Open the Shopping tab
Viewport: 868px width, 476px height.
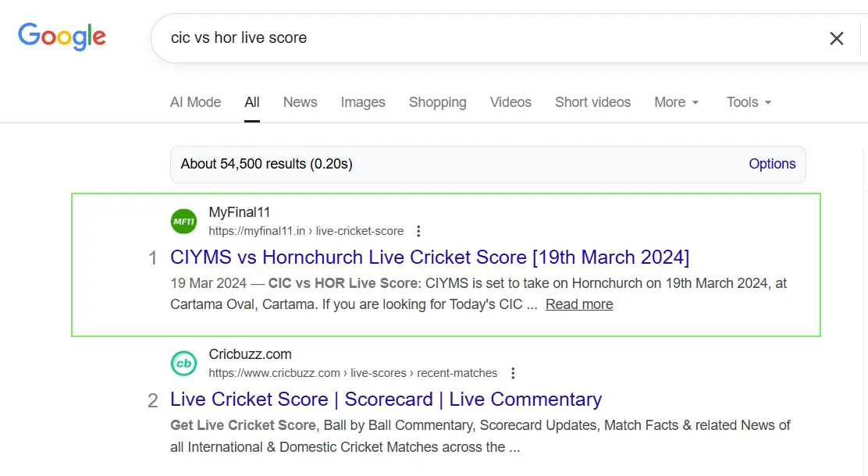(x=437, y=102)
